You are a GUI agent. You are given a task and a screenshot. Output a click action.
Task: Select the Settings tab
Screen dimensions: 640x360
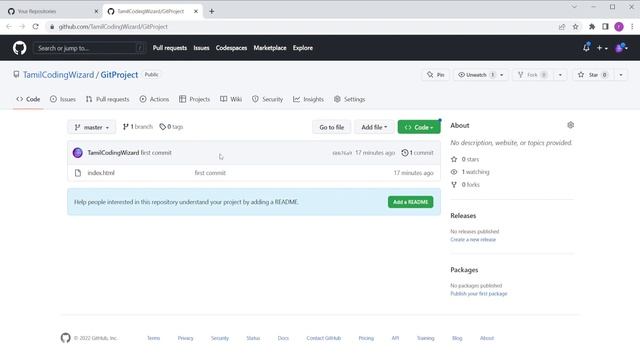(x=349, y=99)
